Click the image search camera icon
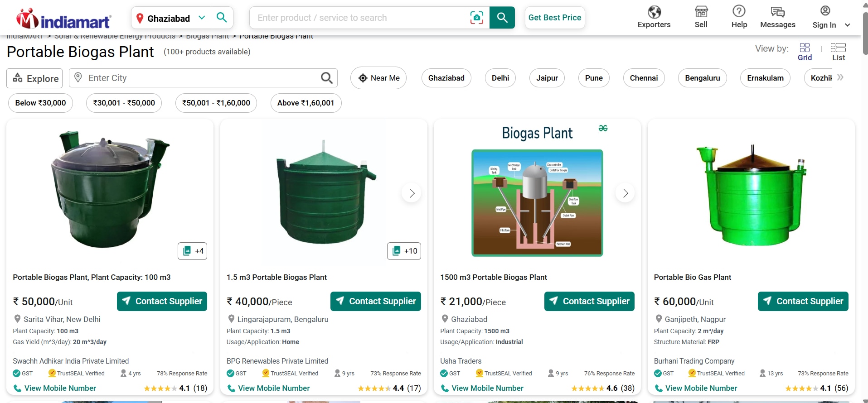 click(x=476, y=18)
